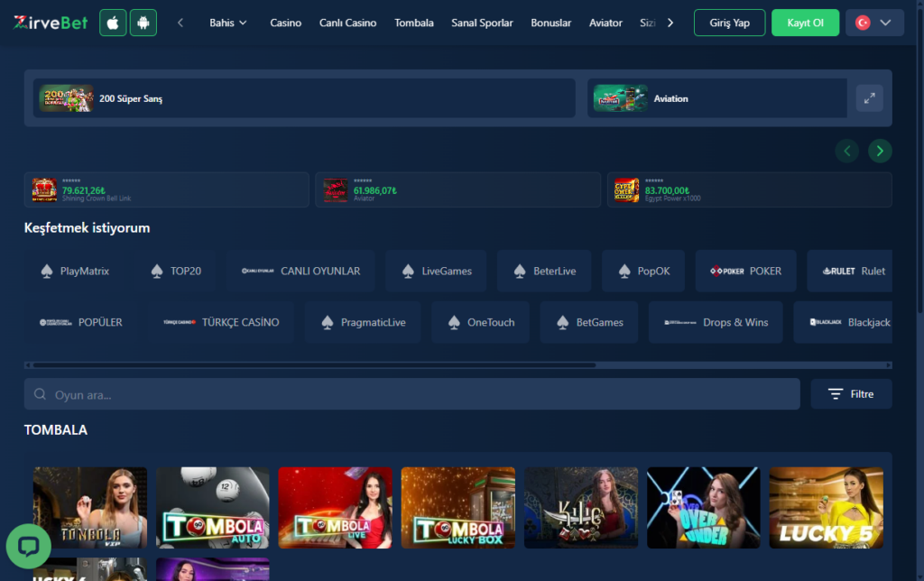Open the ZirveBet logo home link

(51, 23)
